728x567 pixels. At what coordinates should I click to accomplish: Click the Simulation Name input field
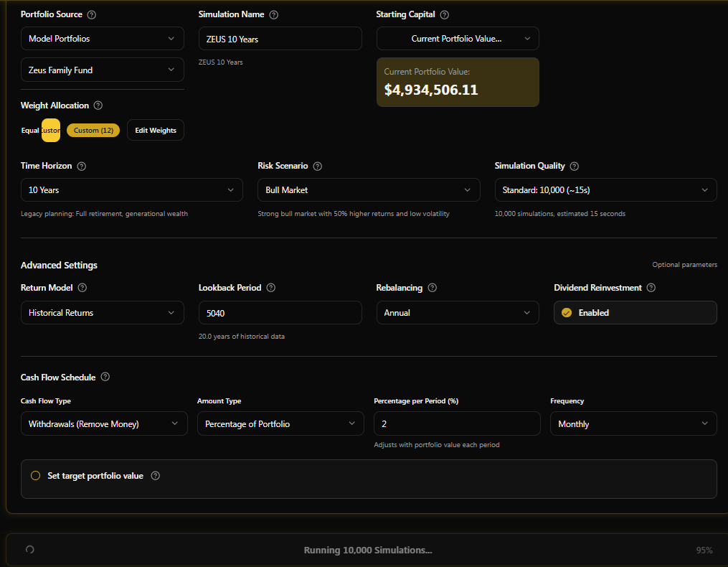(x=280, y=39)
